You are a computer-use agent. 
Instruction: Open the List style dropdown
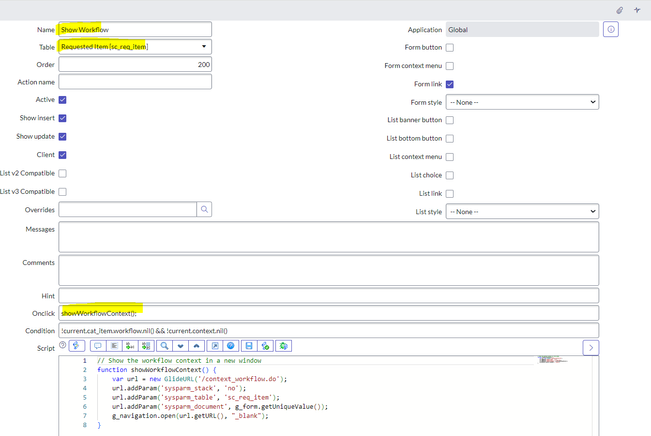(522, 211)
